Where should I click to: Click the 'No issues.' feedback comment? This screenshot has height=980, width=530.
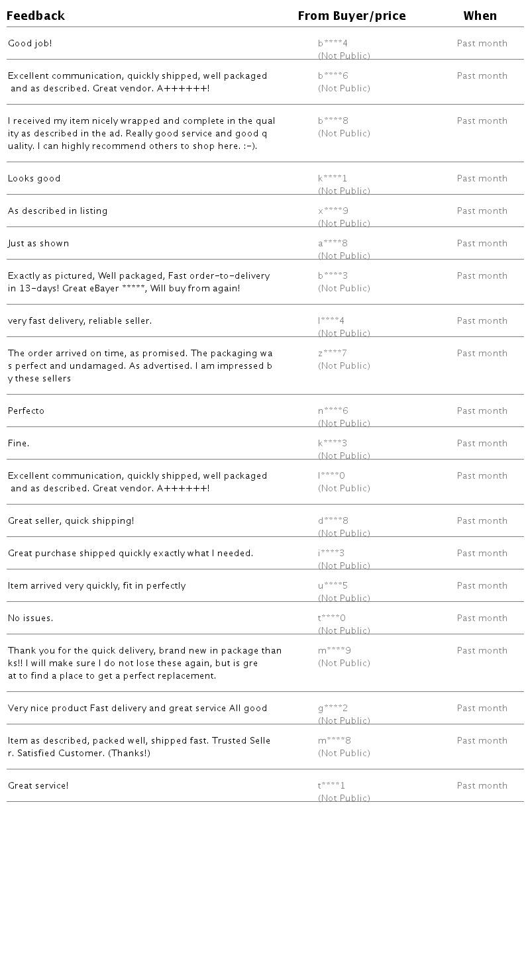[x=30, y=618]
